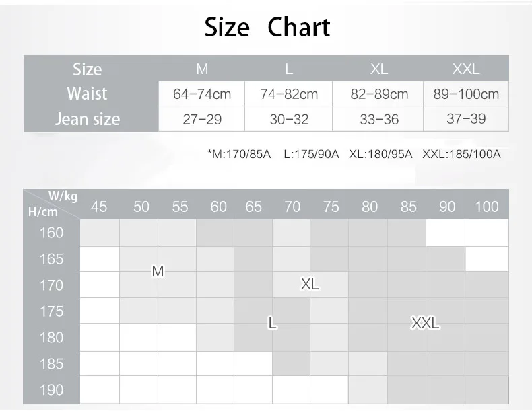Select the XXL size column header
Screen dimensions: 532x411
click(x=466, y=69)
